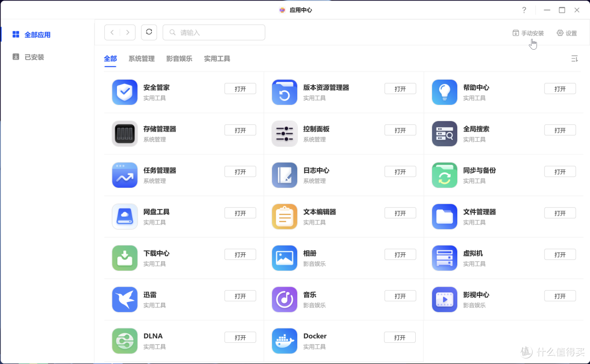Click 打开 for 影视中心
590x364 pixels.
click(560, 296)
